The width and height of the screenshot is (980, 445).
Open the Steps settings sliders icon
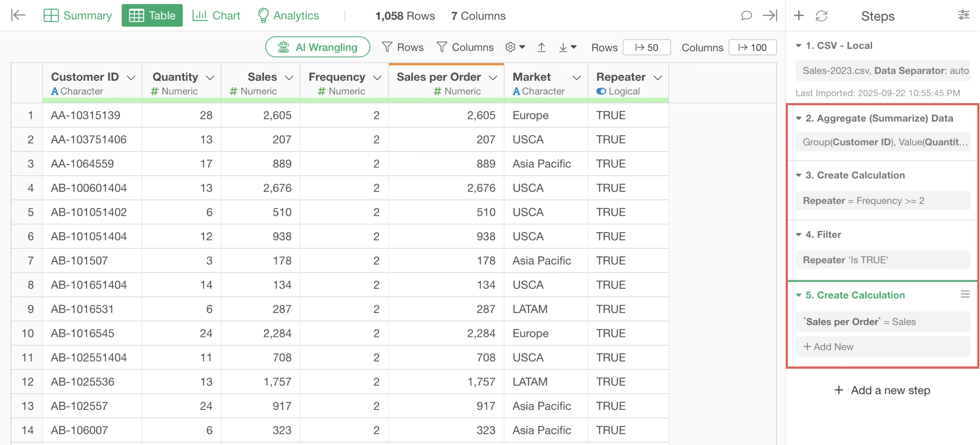(x=963, y=15)
